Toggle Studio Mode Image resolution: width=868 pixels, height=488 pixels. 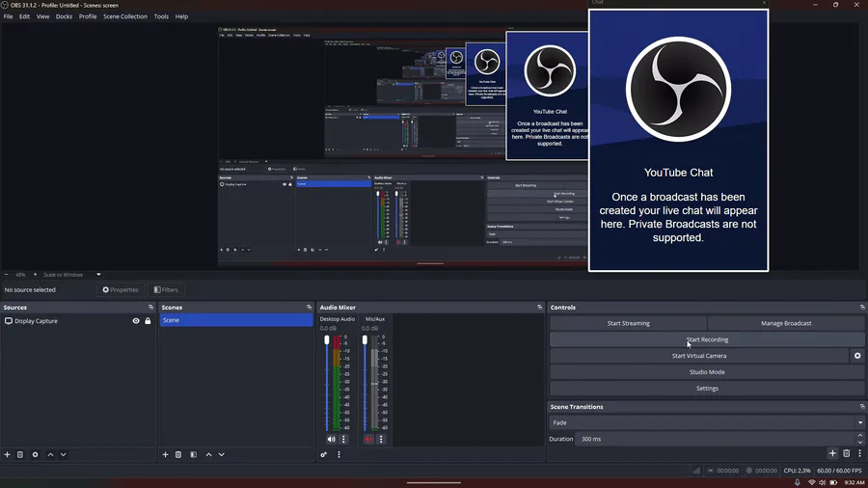coord(707,372)
